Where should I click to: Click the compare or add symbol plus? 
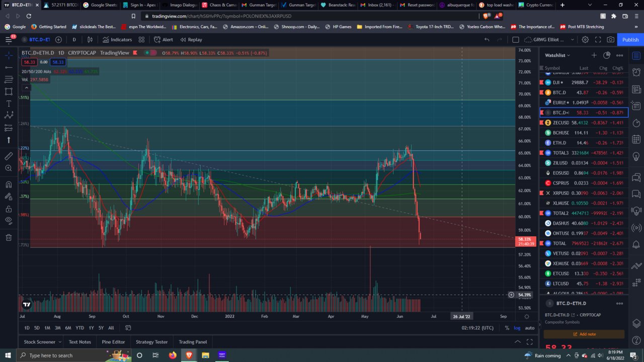click(x=58, y=40)
